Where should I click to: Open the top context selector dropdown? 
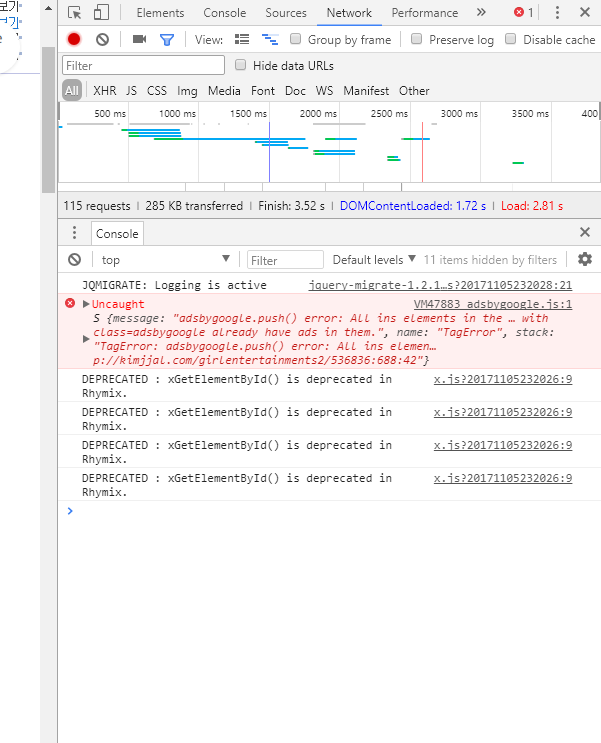tap(163, 260)
